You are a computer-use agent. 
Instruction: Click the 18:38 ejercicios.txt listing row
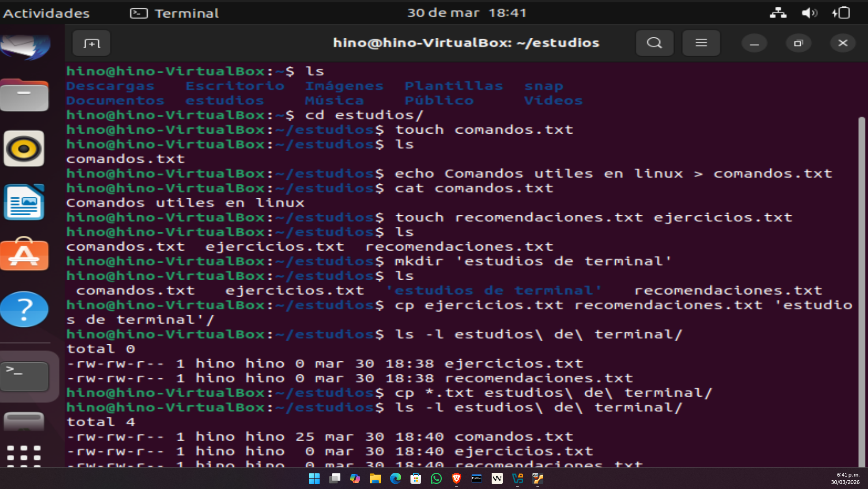pos(325,364)
